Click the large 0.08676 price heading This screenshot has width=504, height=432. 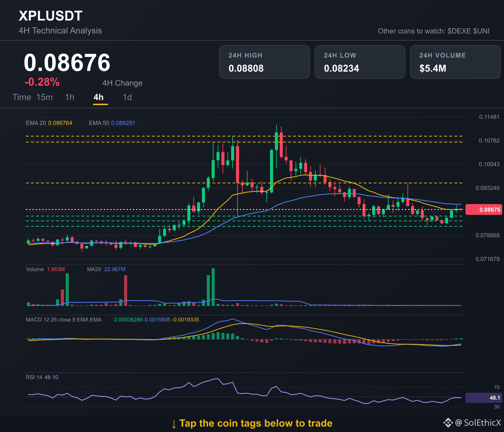pyautogui.click(x=67, y=63)
